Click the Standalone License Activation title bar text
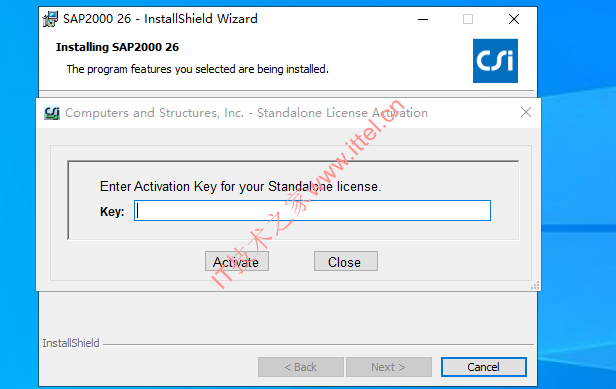The width and height of the screenshot is (616, 389). click(246, 113)
